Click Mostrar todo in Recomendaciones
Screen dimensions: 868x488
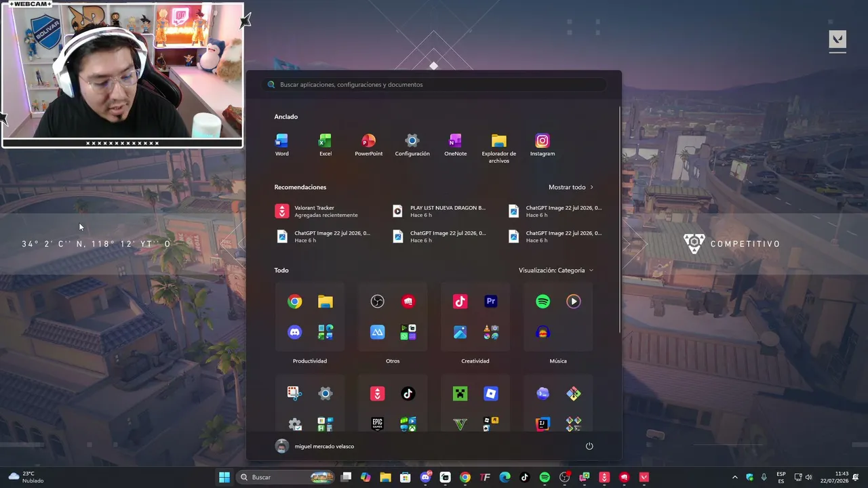point(571,187)
